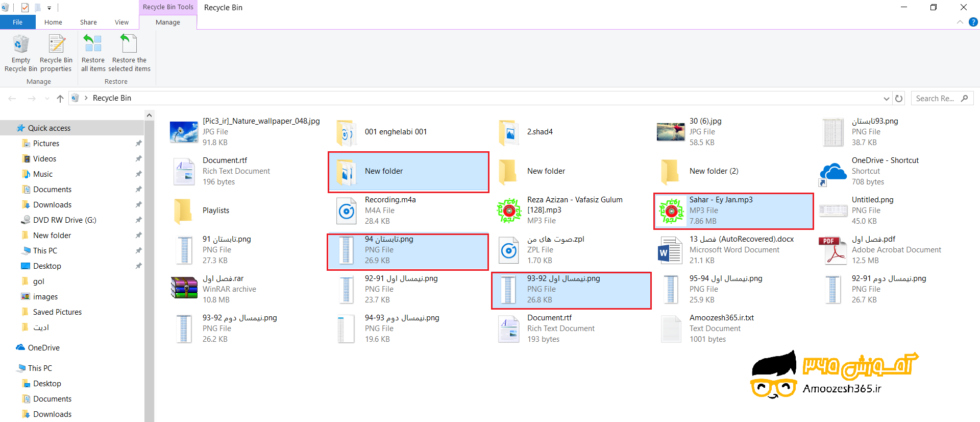This screenshot has width=980, height=422.
Task: Open Saved Pictures in sidebar
Action: click(x=57, y=312)
